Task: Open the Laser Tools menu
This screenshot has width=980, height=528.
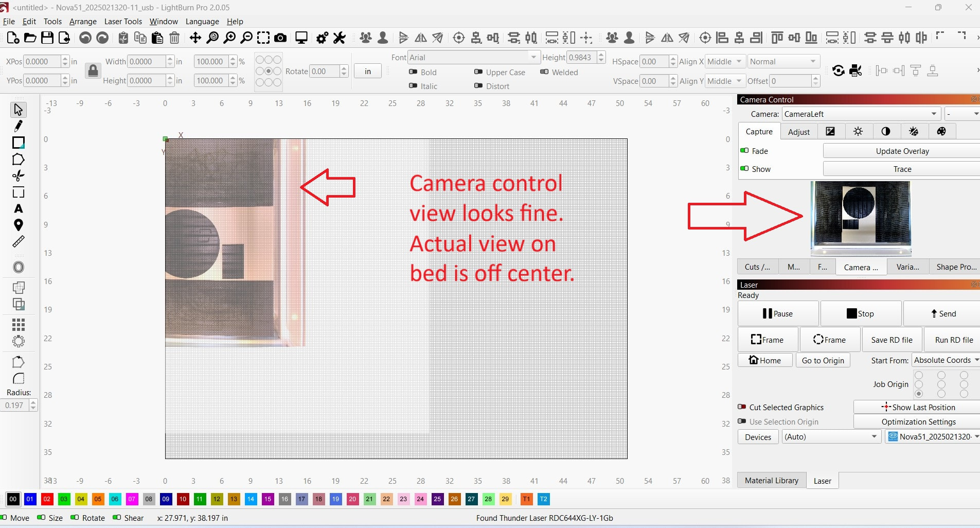Action: coord(123,22)
